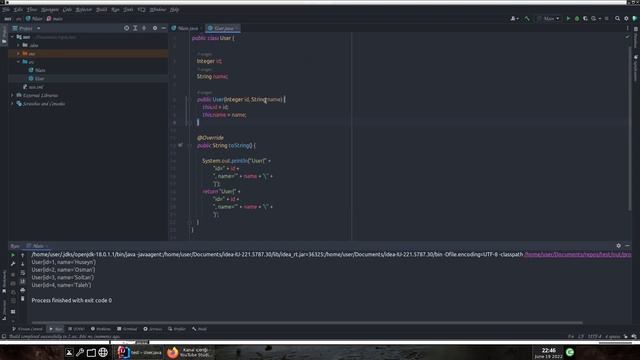Image resolution: width=640 pixels, height=360 pixels.
Task: Click the layout icon in Run left toolbar
Action: pyautogui.click(x=13, y=311)
